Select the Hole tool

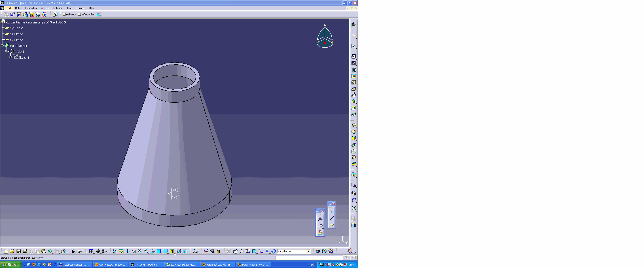[x=354, y=82]
